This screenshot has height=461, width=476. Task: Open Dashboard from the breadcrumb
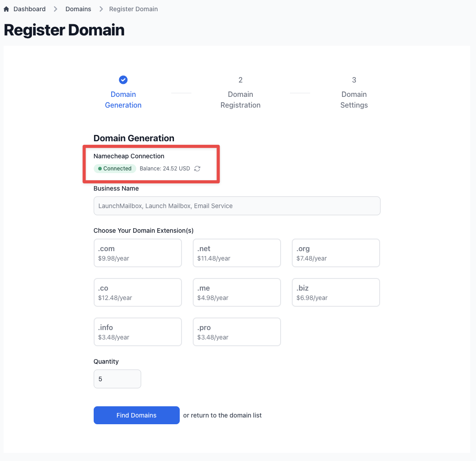(x=30, y=9)
